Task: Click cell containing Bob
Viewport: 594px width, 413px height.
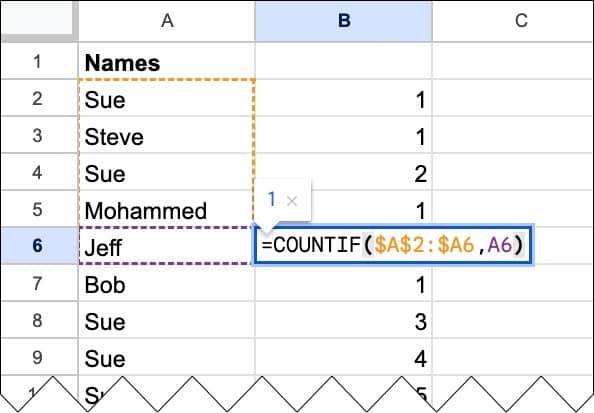Action: pos(167,283)
